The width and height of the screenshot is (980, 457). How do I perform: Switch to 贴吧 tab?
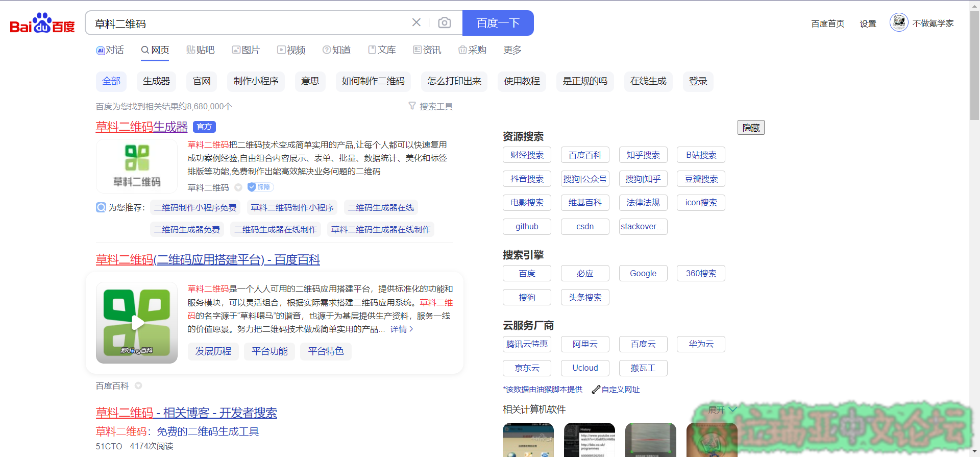click(x=201, y=50)
